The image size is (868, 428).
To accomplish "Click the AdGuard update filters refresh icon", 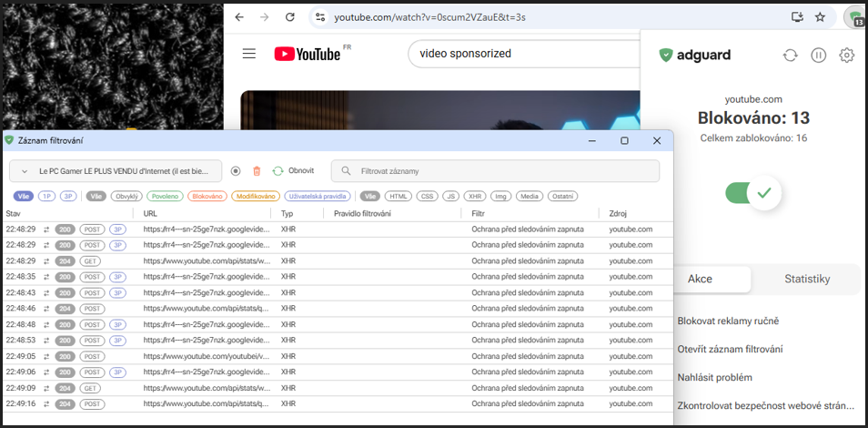I will pos(790,56).
